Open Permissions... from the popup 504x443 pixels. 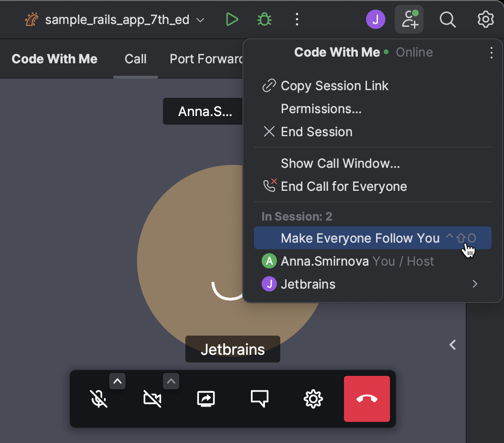coord(373,109)
